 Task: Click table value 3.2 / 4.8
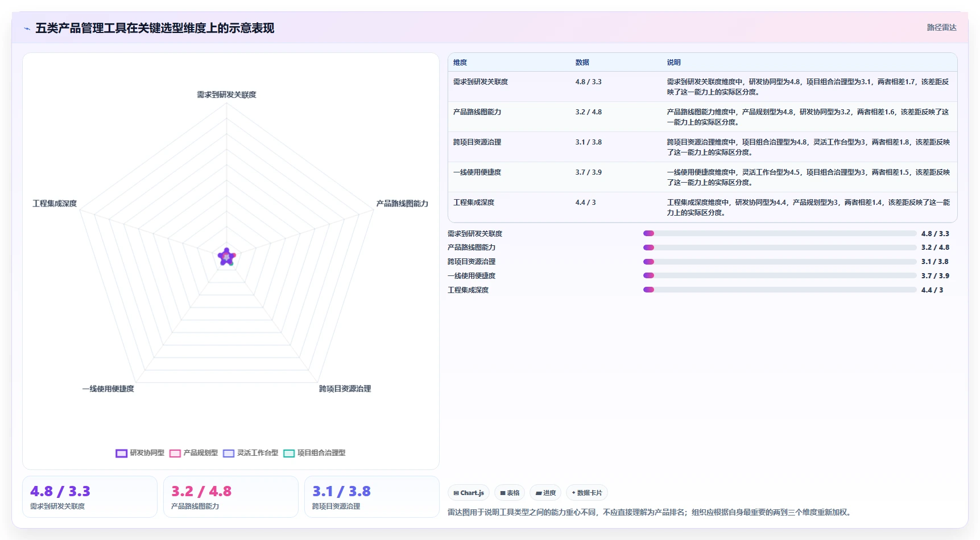pos(588,112)
